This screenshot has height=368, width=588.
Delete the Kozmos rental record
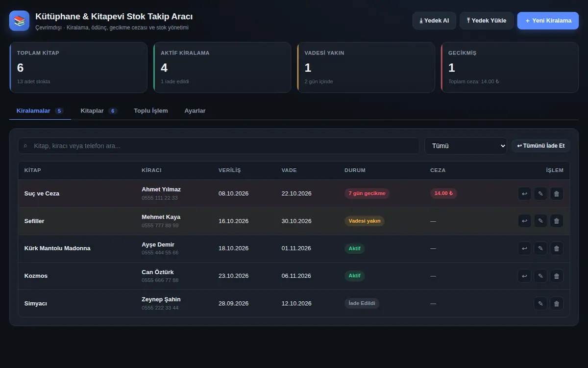point(557,276)
